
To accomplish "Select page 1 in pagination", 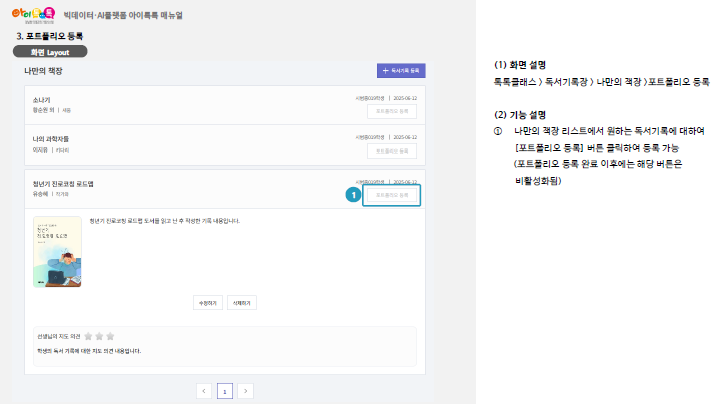I will 224,390.
